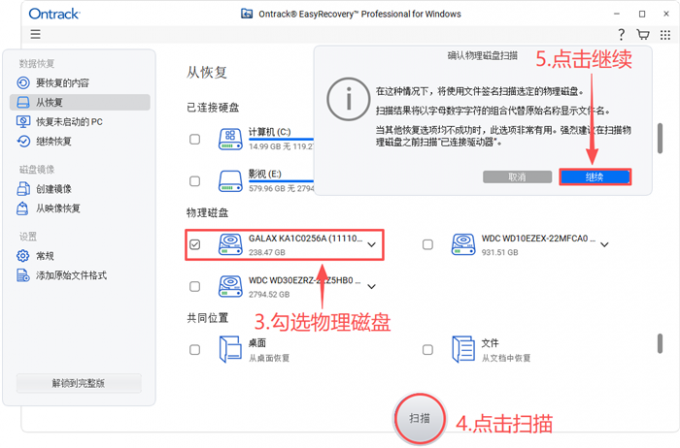The width and height of the screenshot is (680, 448).
Task: Click the upper vertical scrollbar beside the dialog
Action: (x=660, y=138)
